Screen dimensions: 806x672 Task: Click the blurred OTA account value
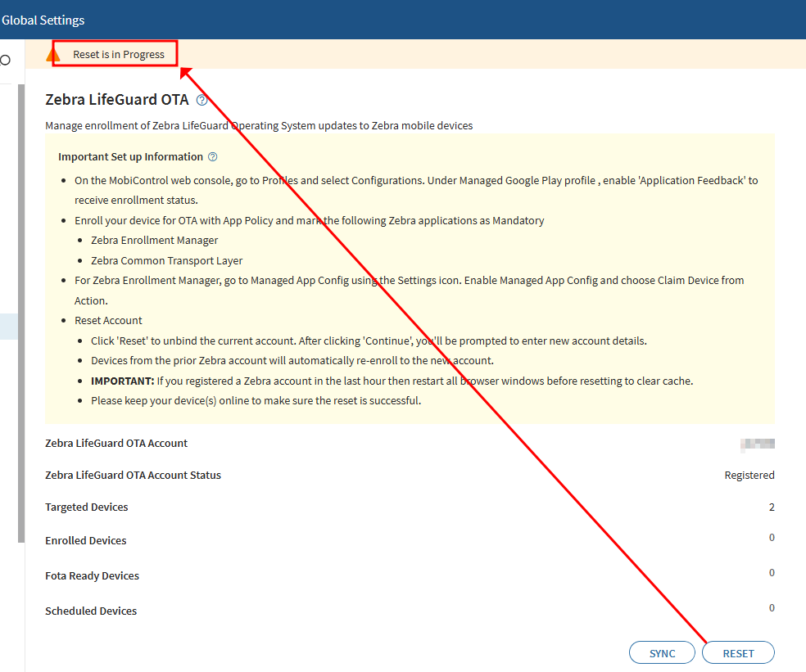758,444
